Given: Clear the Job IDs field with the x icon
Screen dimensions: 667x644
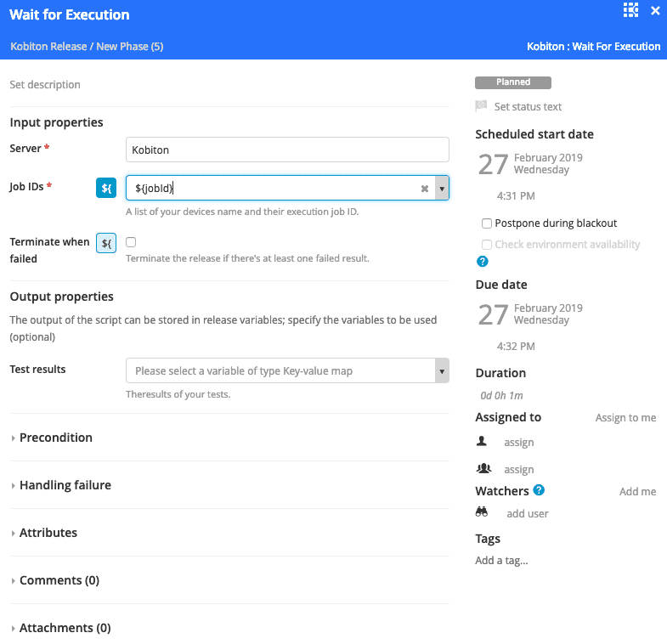Looking at the screenshot, I should coord(425,189).
